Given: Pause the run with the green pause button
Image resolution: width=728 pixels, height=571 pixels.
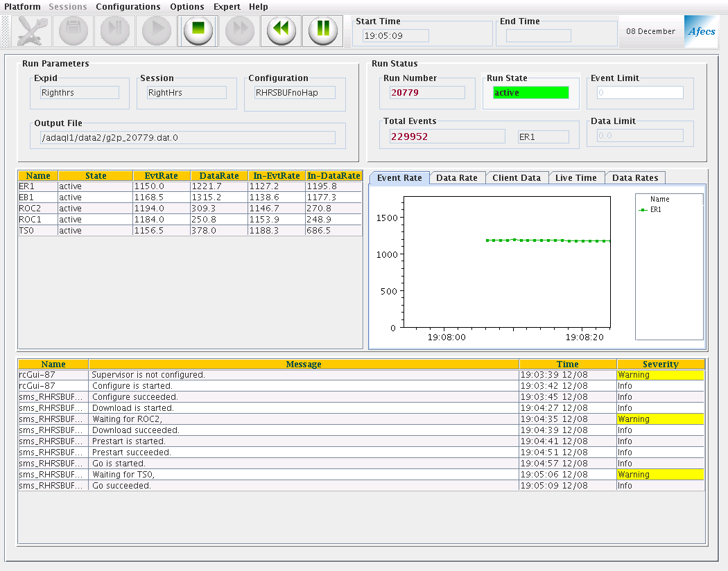Looking at the screenshot, I should click(x=322, y=31).
